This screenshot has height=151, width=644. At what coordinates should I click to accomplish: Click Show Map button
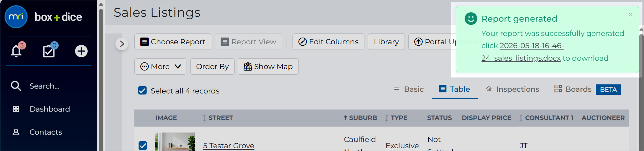coord(268,66)
